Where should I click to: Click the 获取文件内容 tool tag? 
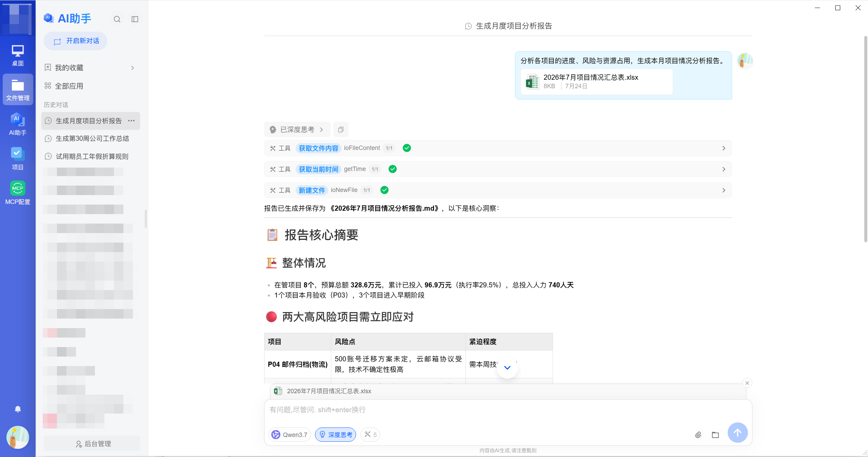(x=318, y=148)
